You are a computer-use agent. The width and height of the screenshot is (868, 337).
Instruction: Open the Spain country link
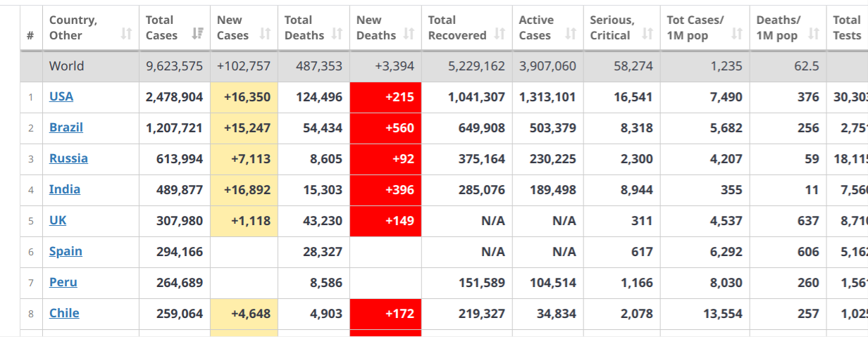pos(66,251)
